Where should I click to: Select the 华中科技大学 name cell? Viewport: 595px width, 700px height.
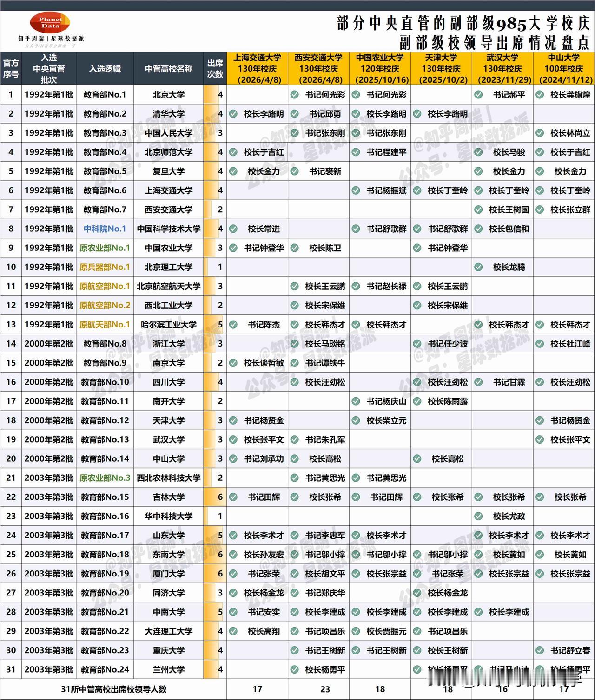(169, 516)
